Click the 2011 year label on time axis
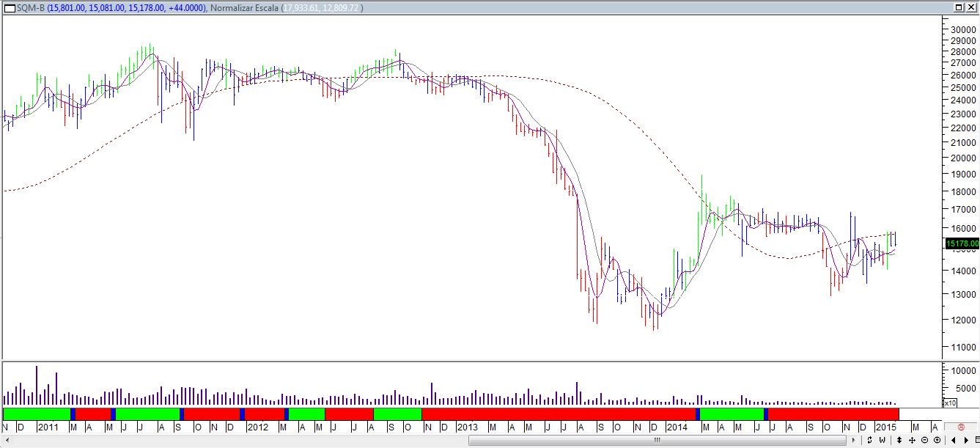This screenshot has height=448, width=980. coord(48,427)
